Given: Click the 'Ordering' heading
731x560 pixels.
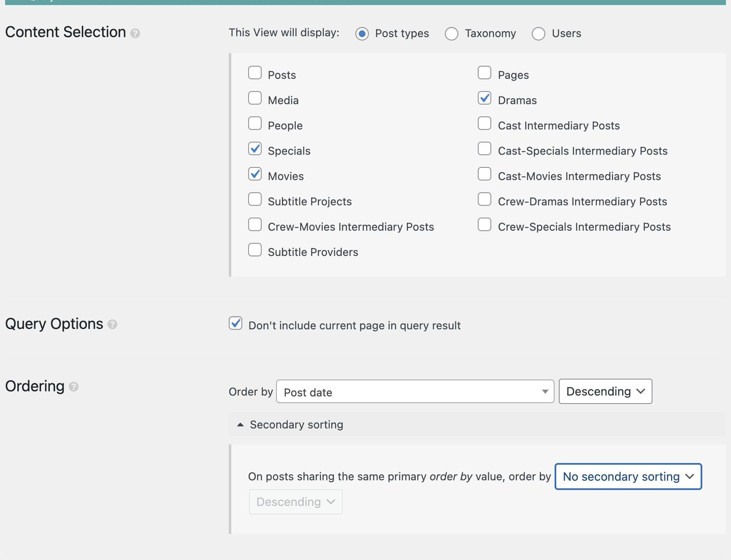Looking at the screenshot, I should pos(35,386).
